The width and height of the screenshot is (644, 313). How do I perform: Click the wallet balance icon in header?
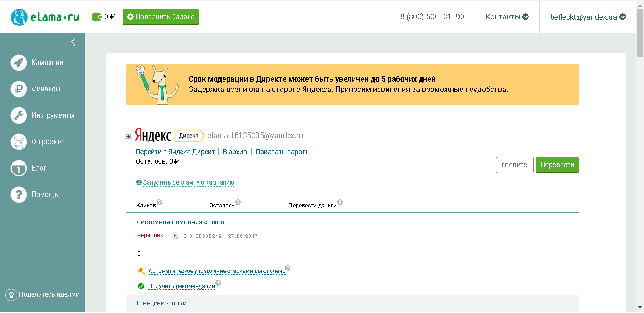(x=97, y=17)
